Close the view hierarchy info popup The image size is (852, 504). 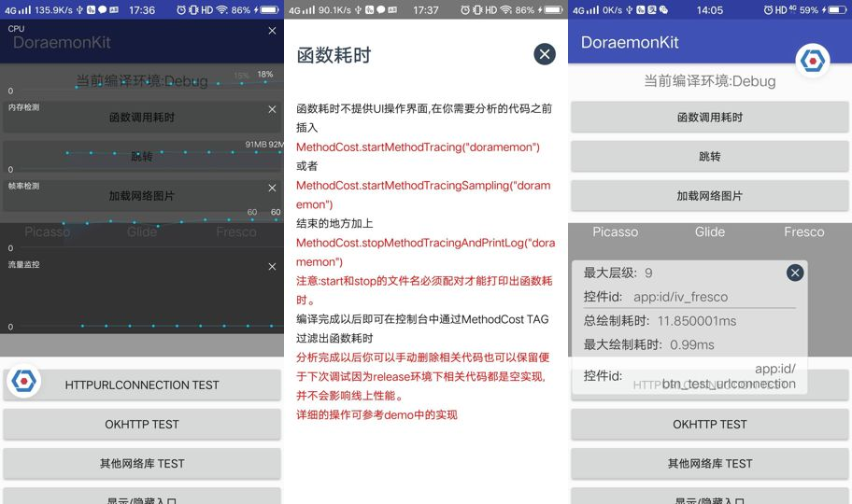coord(795,273)
